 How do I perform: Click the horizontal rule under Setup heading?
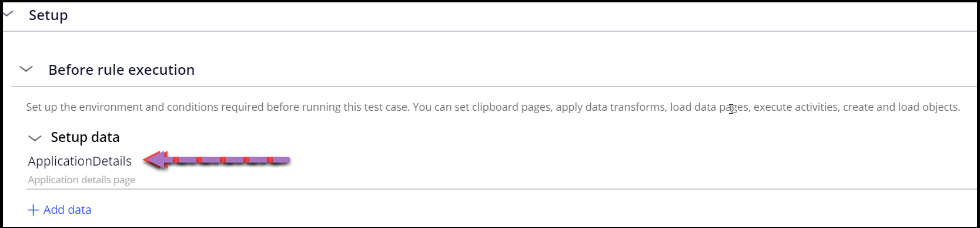(x=490, y=31)
